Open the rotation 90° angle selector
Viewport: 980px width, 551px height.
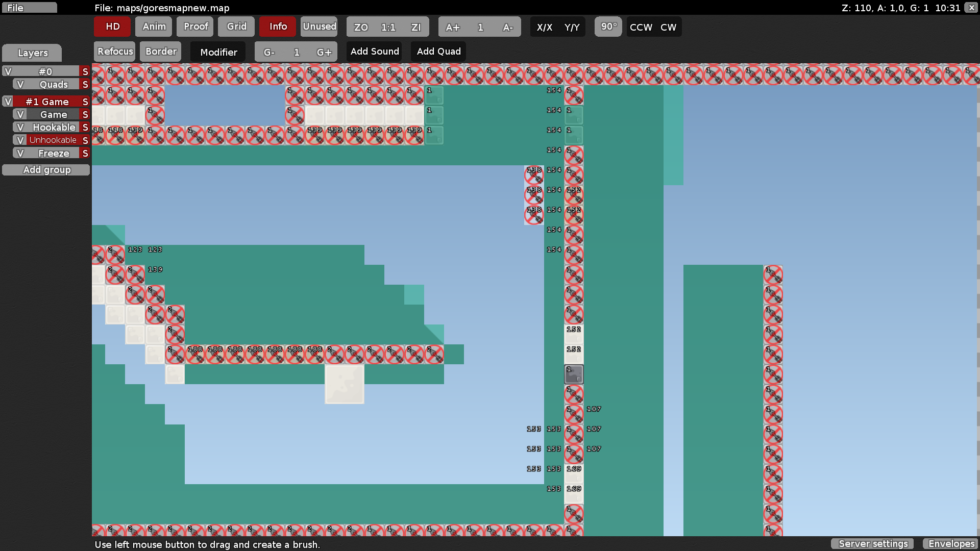[608, 27]
